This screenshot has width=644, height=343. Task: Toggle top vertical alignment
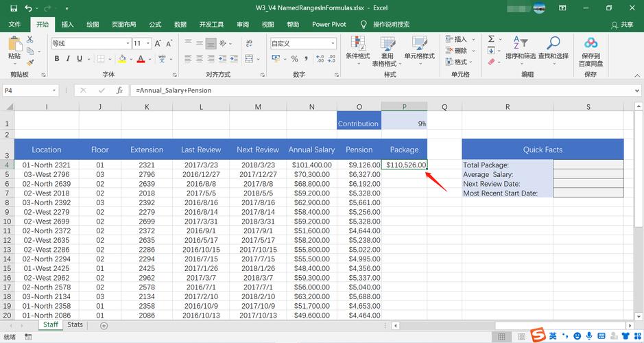point(188,43)
